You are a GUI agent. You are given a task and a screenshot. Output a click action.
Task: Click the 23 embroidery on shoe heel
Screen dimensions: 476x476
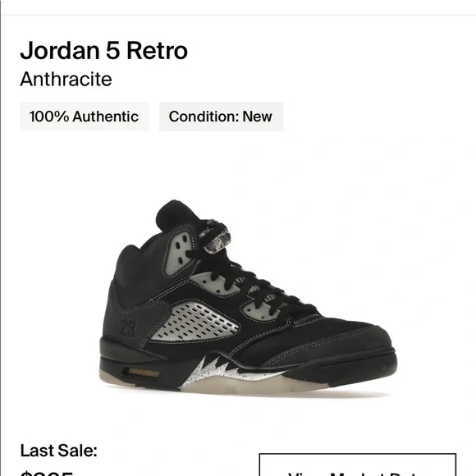[x=128, y=327]
